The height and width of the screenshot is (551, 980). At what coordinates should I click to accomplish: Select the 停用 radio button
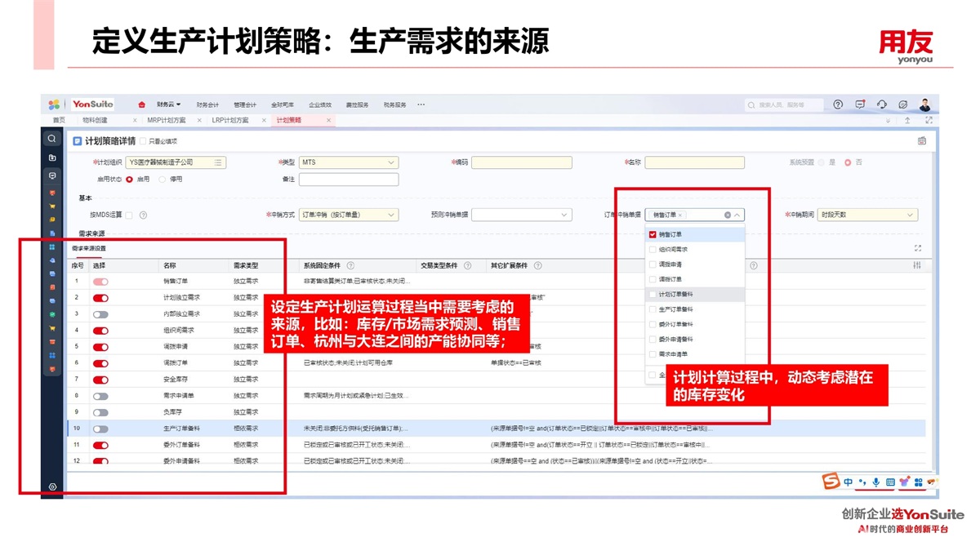pos(163,179)
